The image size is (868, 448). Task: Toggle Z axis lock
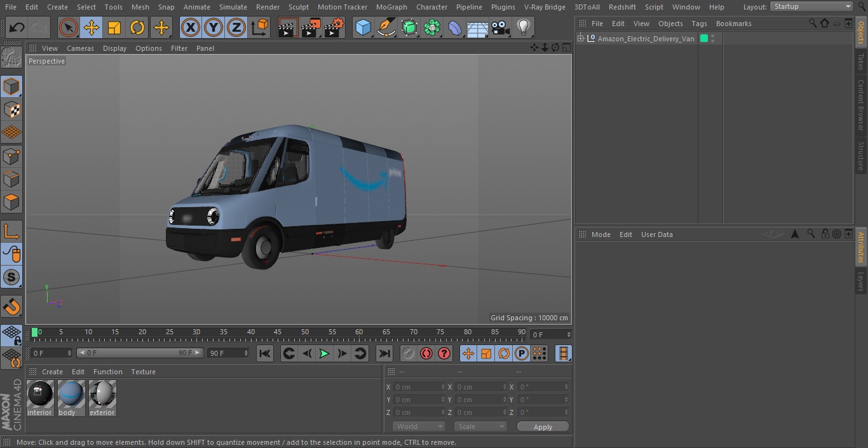point(236,27)
